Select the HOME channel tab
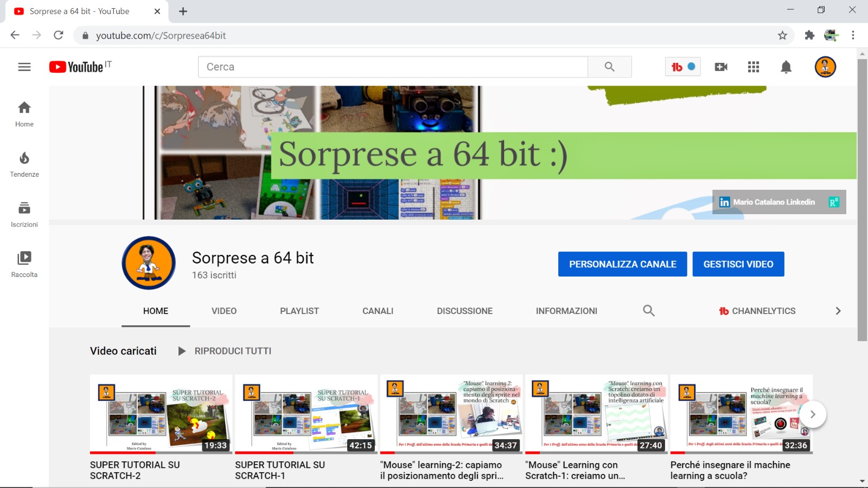868x488 pixels. coord(156,311)
